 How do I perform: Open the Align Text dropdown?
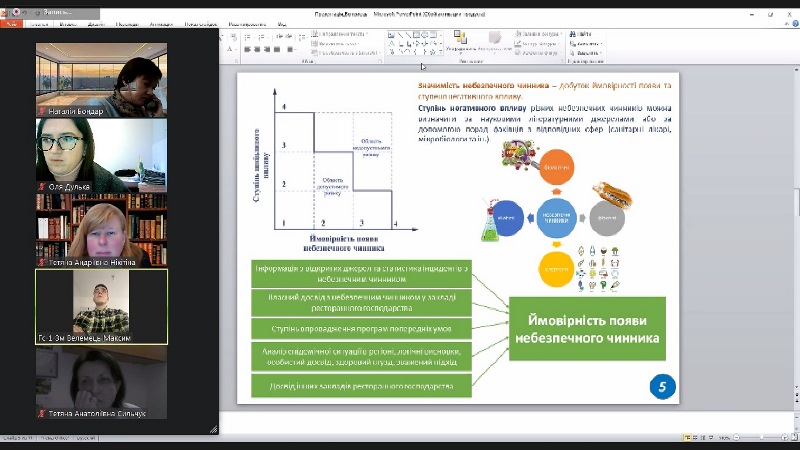[335, 43]
